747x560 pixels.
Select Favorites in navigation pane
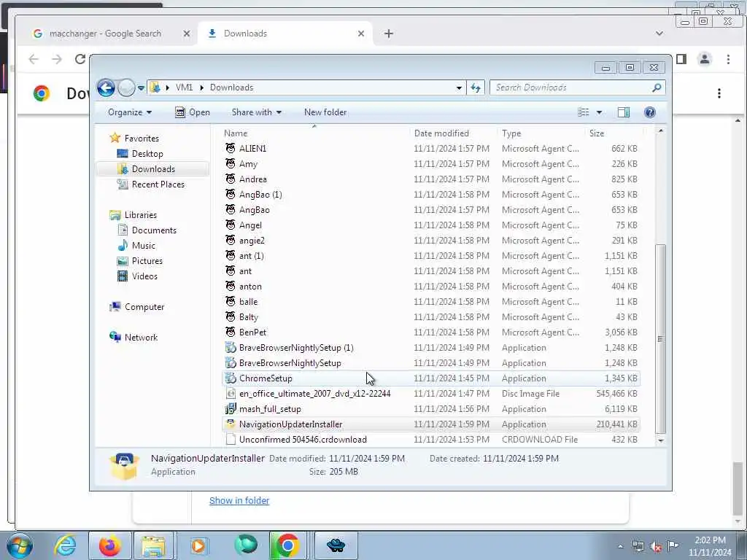142,138
